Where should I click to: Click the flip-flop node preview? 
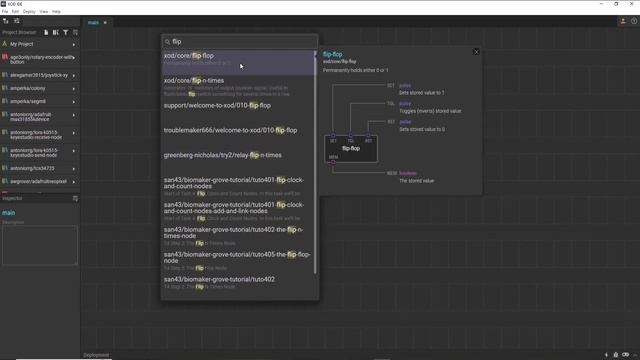point(351,149)
